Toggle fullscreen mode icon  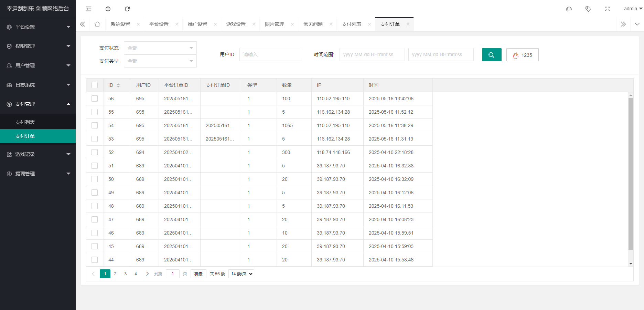tap(608, 9)
